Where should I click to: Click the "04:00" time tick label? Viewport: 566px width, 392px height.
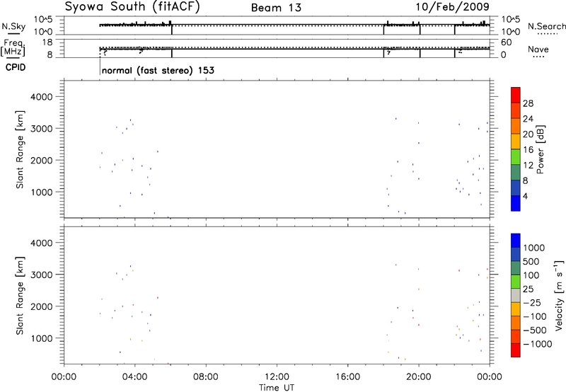point(134,377)
